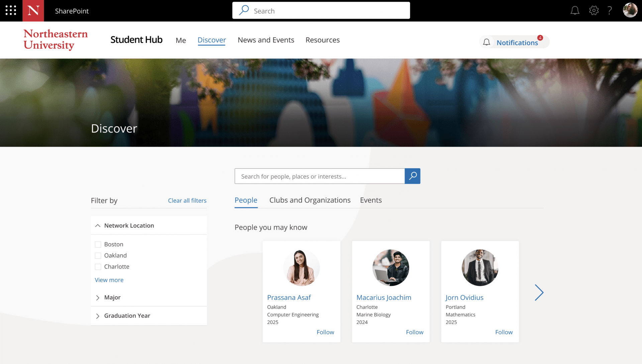Image resolution: width=642 pixels, height=364 pixels.
Task: Open the Me navigation item
Action: tap(181, 40)
